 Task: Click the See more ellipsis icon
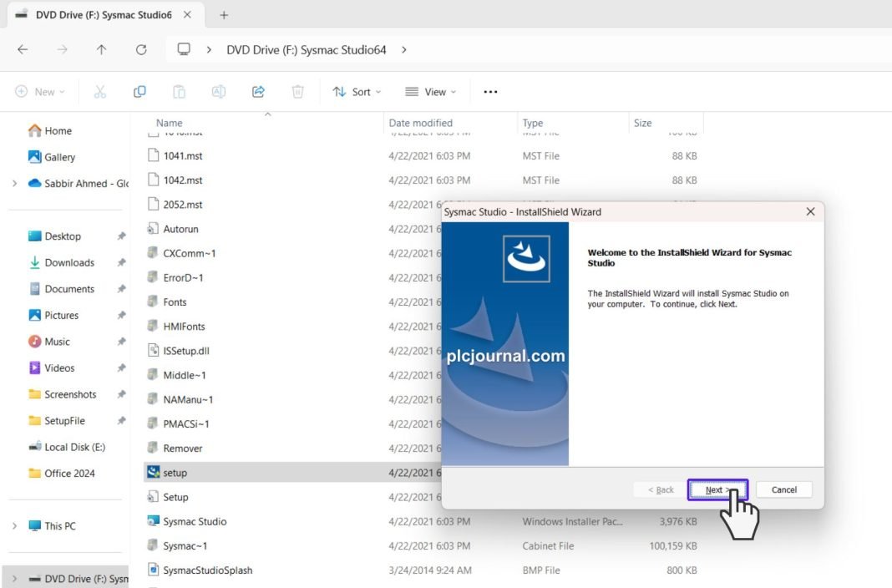tap(490, 92)
